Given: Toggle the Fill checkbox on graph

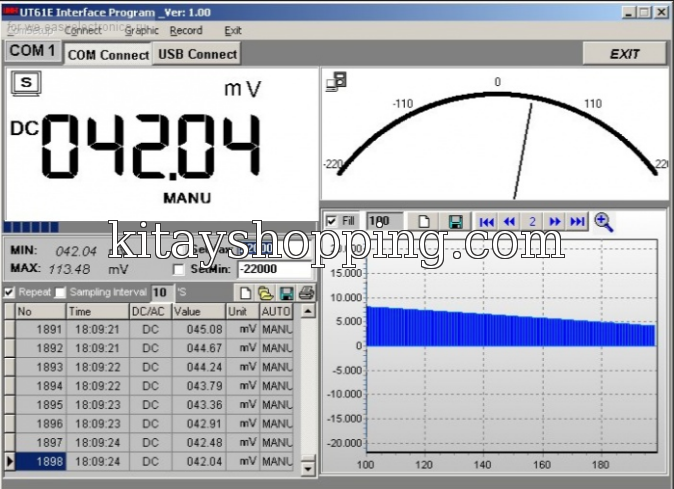Looking at the screenshot, I should pyautogui.click(x=331, y=221).
